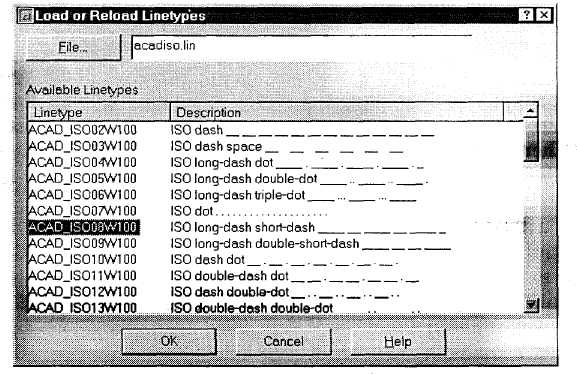Select the ACAD_ISO04W100 linetype

pos(82,162)
